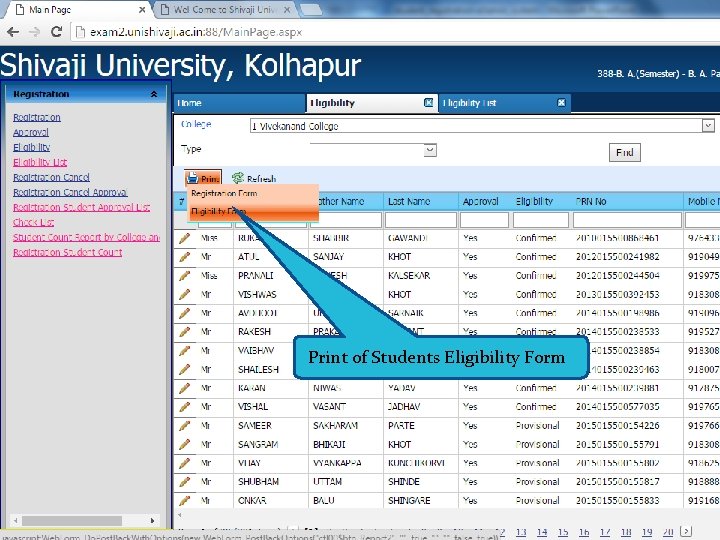Click the next pages arrow in pager

tap(686, 531)
